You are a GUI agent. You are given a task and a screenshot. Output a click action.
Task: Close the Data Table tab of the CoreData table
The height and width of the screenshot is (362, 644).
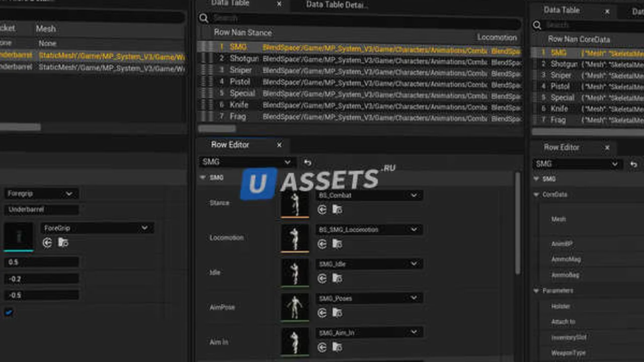coord(607,11)
